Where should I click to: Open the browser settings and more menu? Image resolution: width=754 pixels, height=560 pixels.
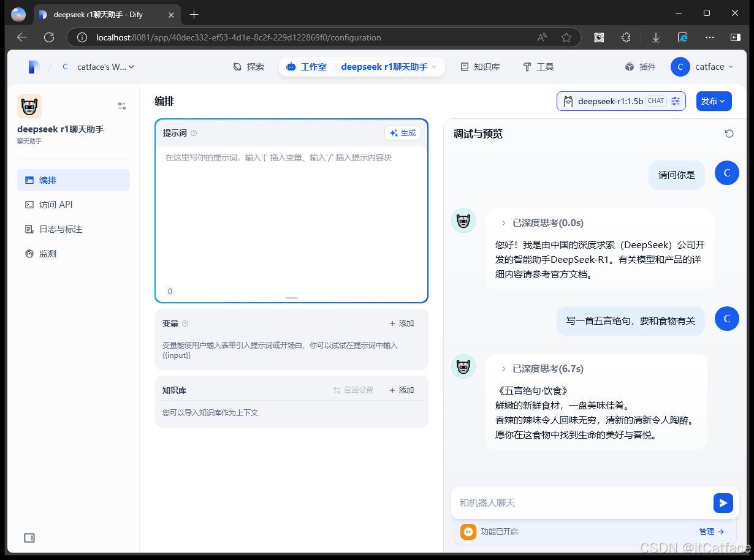(x=710, y=37)
